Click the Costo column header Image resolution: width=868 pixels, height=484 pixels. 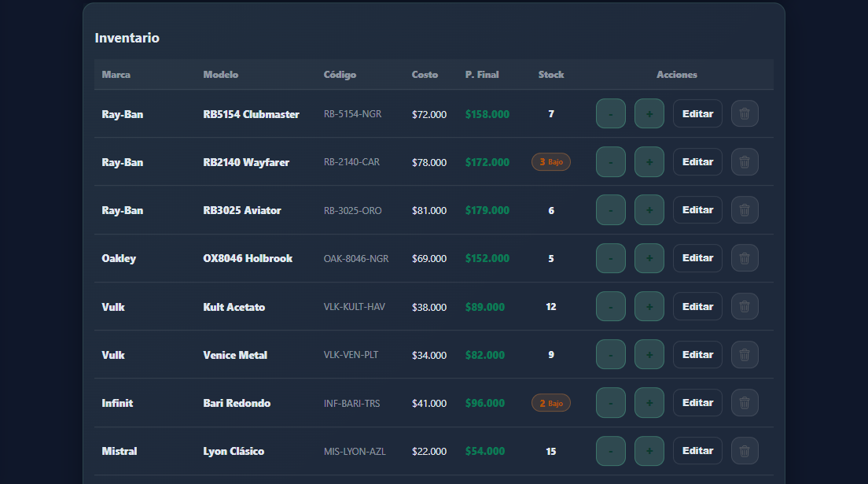click(x=425, y=75)
